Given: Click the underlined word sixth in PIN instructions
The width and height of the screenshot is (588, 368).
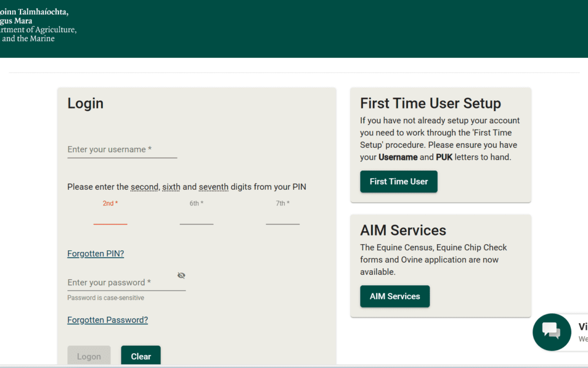Looking at the screenshot, I should (x=171, y=186).
